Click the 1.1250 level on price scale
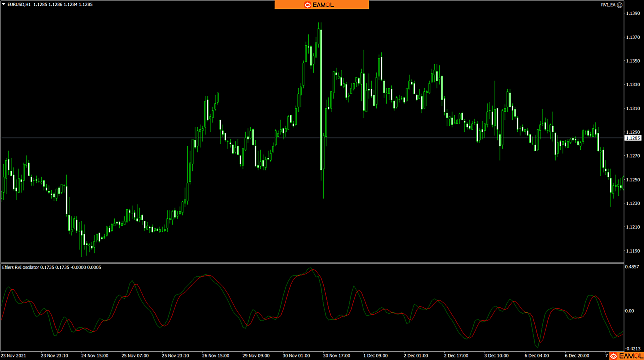 633,180
